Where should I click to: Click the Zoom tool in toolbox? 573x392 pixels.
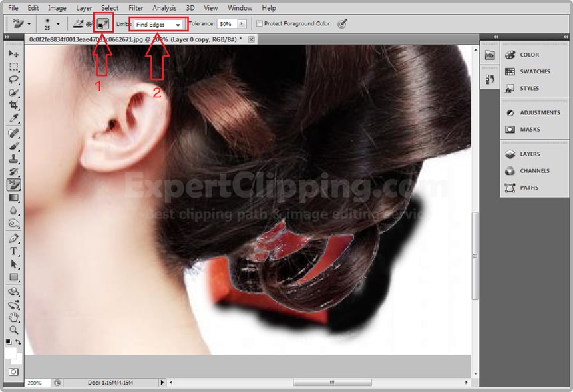tap(13, 330)
